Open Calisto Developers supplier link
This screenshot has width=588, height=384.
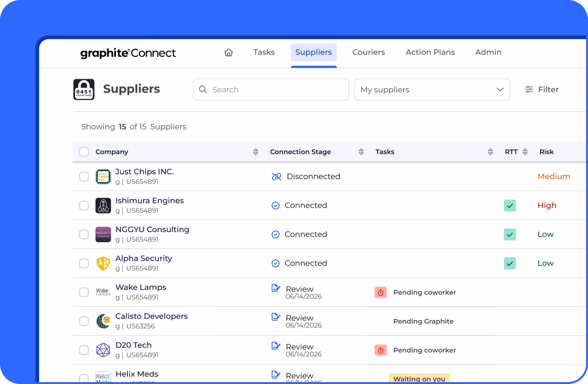152,316
